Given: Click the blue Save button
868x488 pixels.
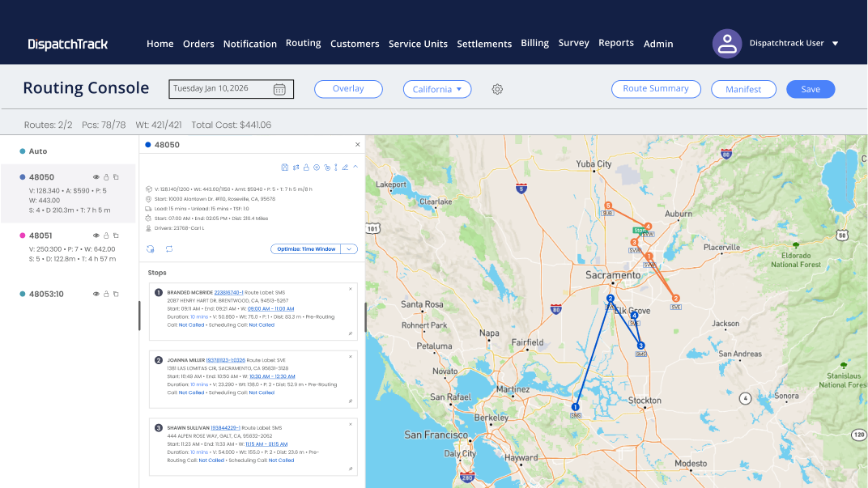Looking at the screenshot, I should [x=811, y=89].
